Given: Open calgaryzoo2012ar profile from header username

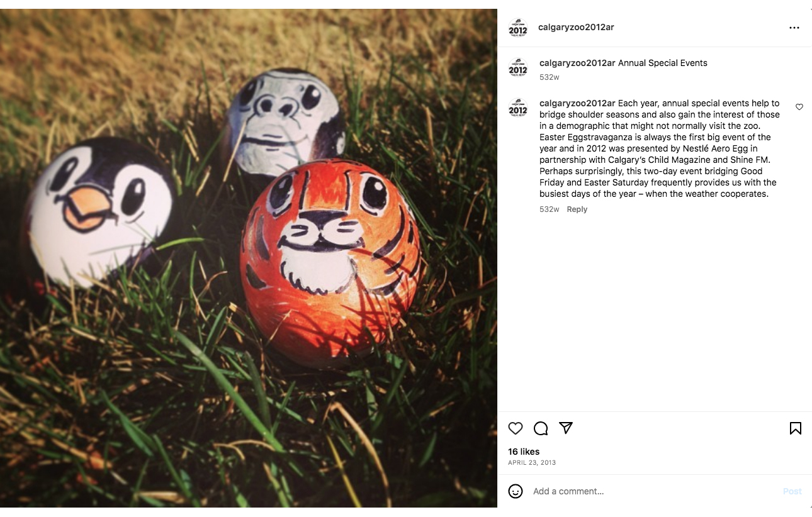Looking at the screenshot, I should [x=576, y=27].
